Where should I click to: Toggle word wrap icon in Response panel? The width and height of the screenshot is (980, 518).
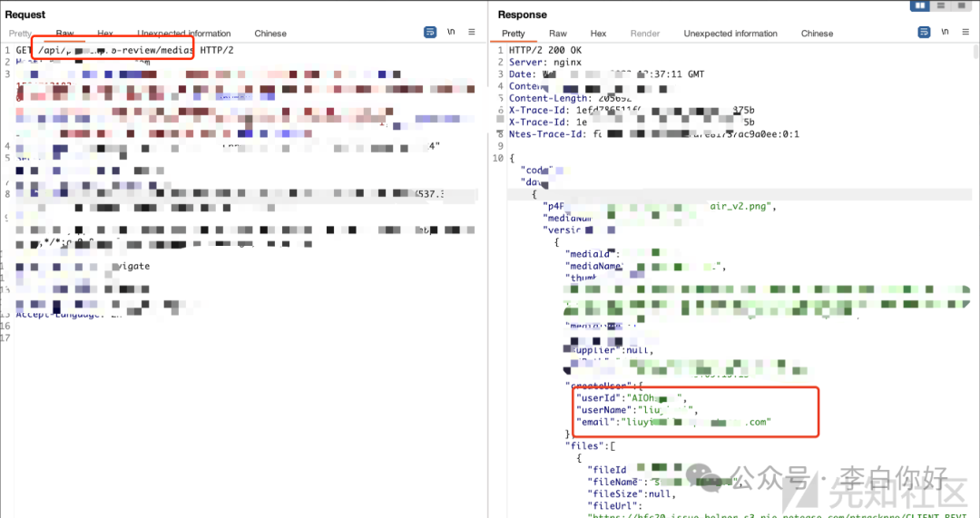coord(924,32)
